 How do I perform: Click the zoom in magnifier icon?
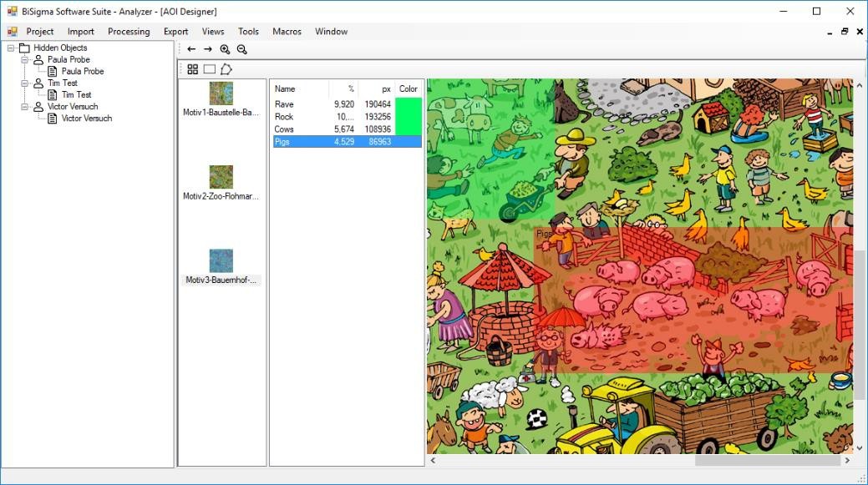point(225,49)
